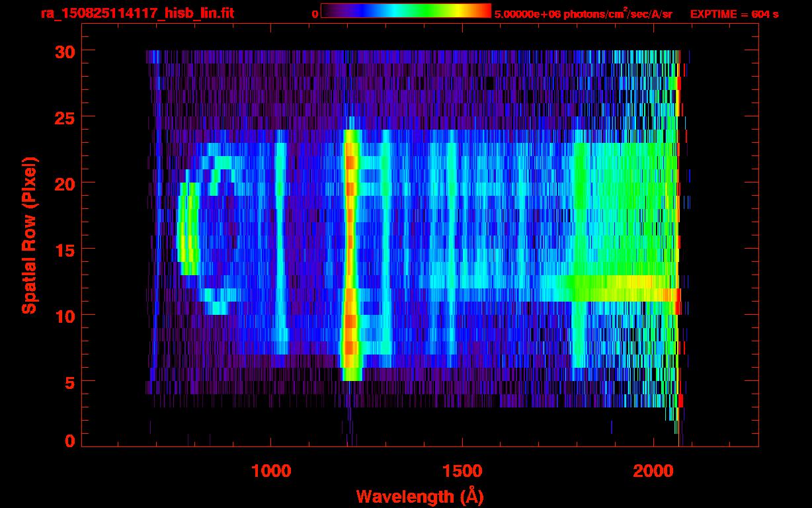Image resolution: width=812 pixels, height=508 pixels.
Task: Click the 2000 wavelength tick label
Action: 653,471
